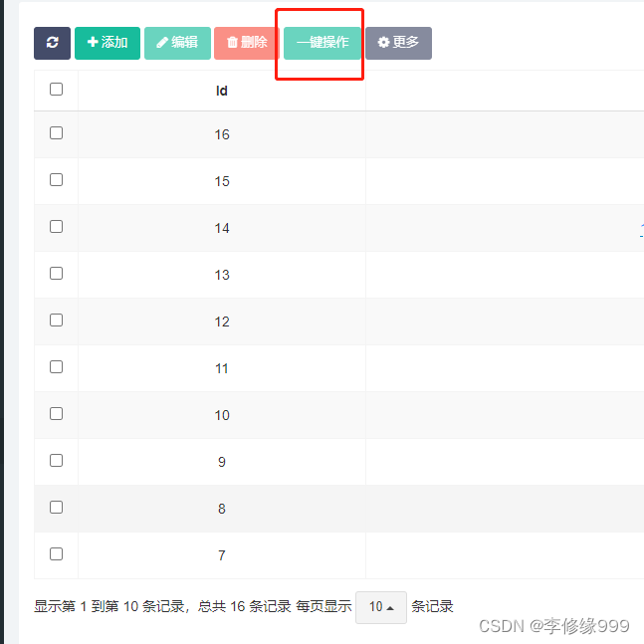Click the Id cell showing 11

(222, 369)
